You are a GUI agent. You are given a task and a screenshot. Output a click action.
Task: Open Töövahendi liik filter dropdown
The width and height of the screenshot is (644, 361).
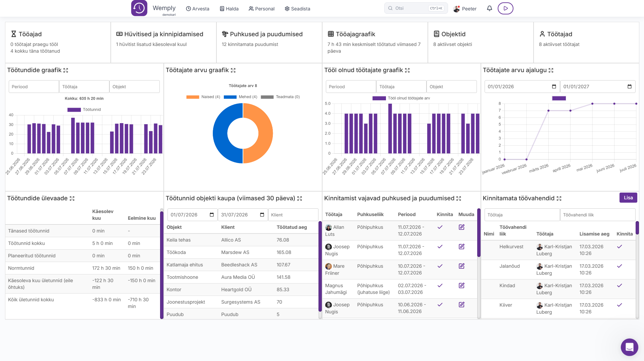(597, 215)
